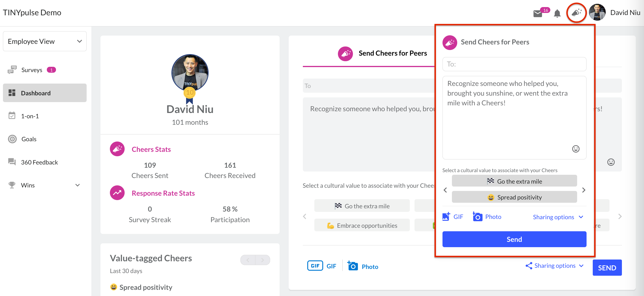Open the Employee View dropdown
Image resolution: width=644 pixels, height=296 pixels.
pos(45,41)
